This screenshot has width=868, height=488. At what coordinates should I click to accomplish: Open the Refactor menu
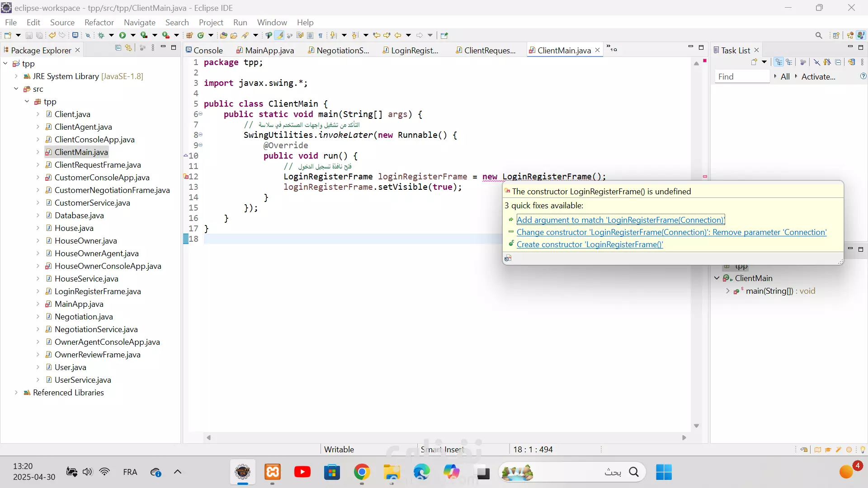coord(99,22)
